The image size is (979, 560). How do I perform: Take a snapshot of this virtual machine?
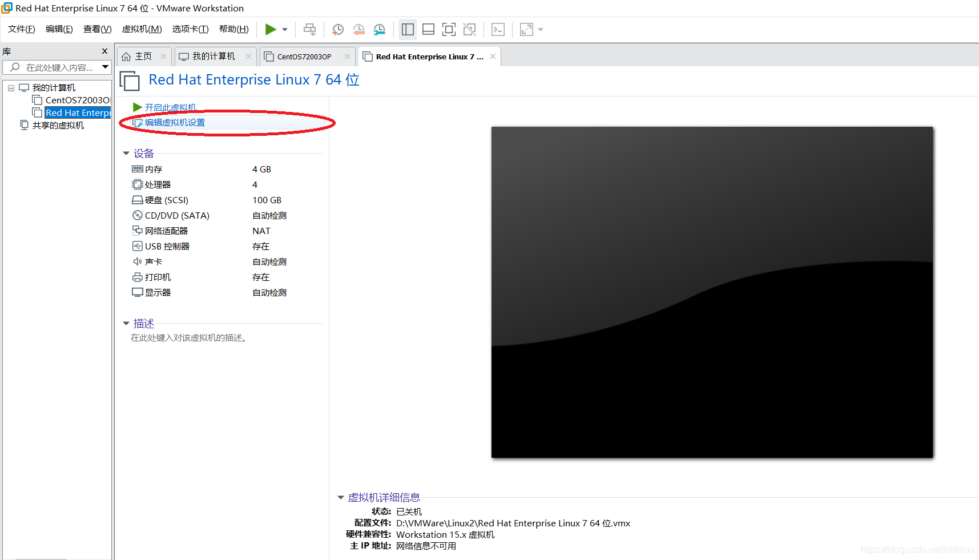(x=338, y=29)
